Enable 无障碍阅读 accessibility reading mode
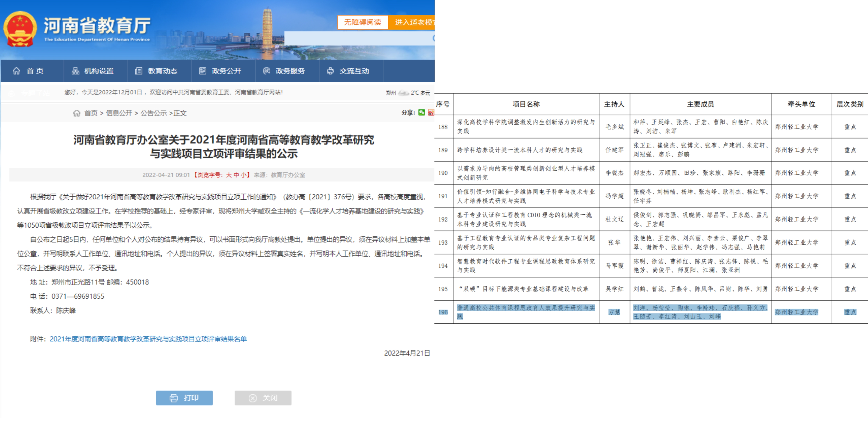868x434 pixels. pyautogui.click(x=362, y=22)
